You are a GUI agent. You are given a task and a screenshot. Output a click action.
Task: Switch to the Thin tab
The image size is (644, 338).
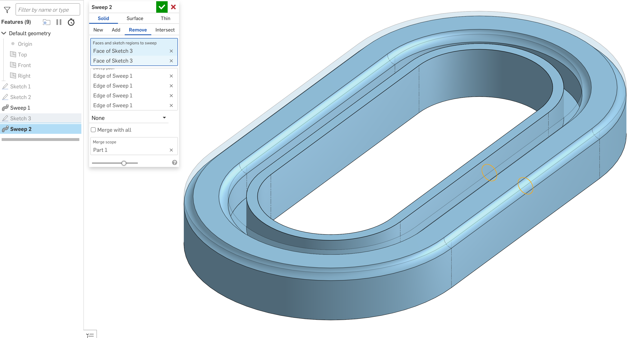click(x=165, y=18)
